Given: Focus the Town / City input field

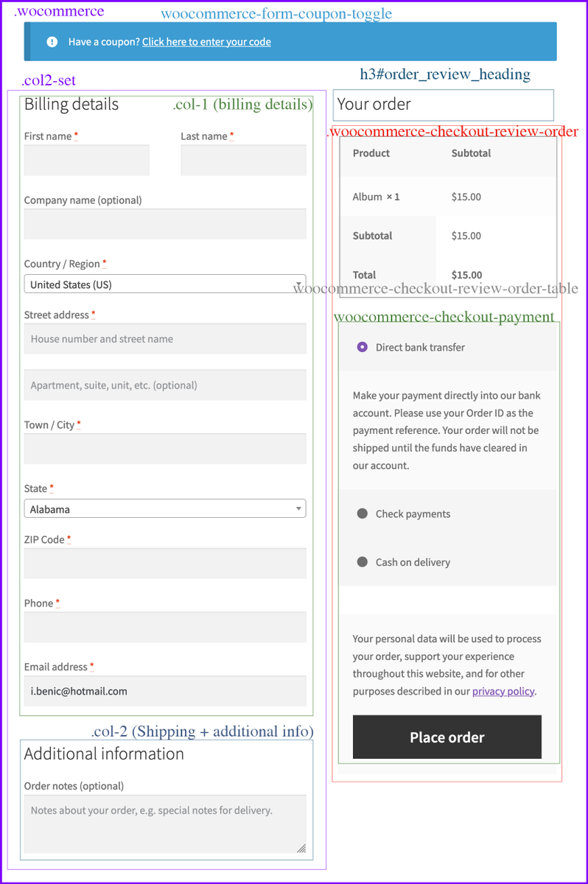Looking at the screenshot, I should click(165, 449).
